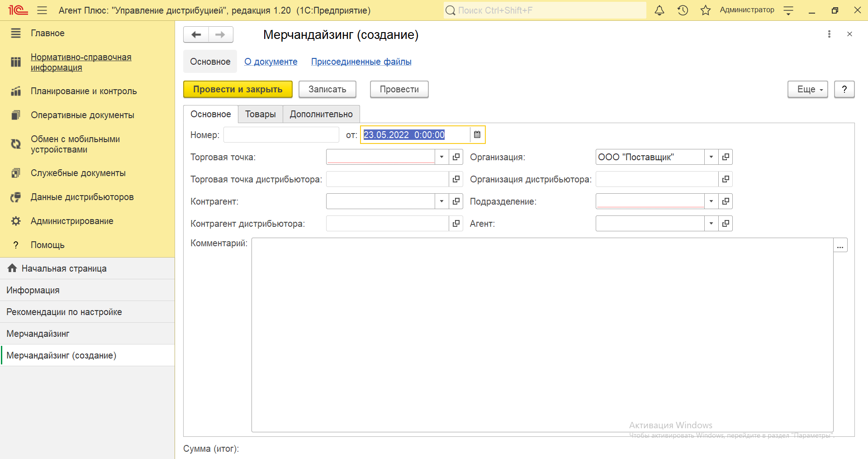Go forward with the right arrow button
The height and width of the screenshot is (459, 868).
pos(221,34)
